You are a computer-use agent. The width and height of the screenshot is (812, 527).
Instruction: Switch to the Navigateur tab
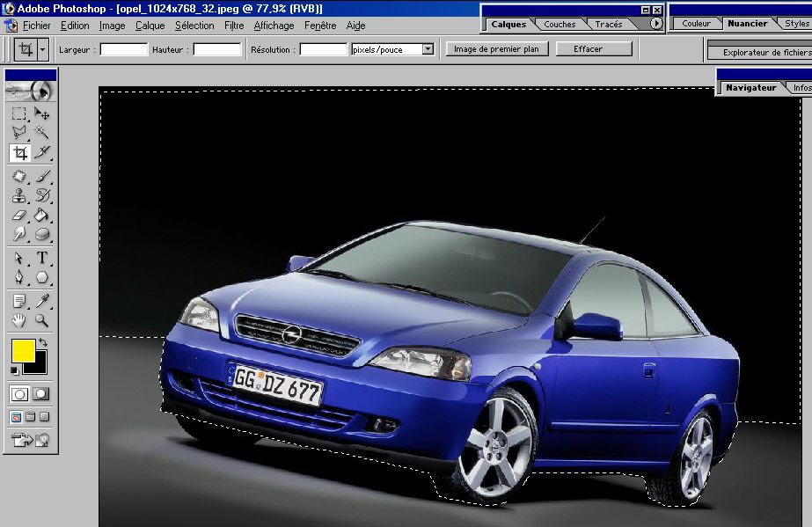click(751, 87)
